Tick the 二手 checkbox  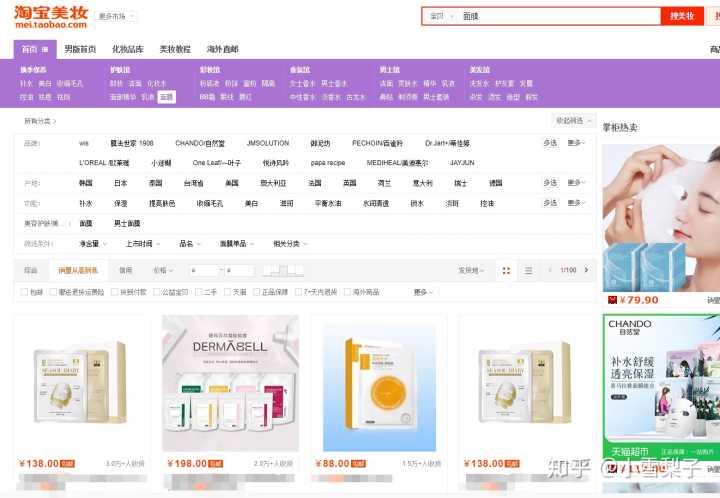coord(198,292)
